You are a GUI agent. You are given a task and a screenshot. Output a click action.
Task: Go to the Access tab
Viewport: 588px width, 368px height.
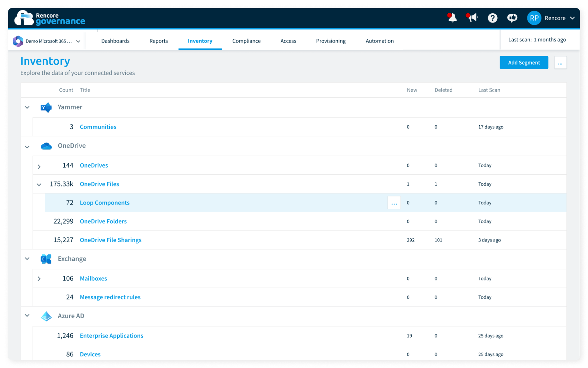288,41
